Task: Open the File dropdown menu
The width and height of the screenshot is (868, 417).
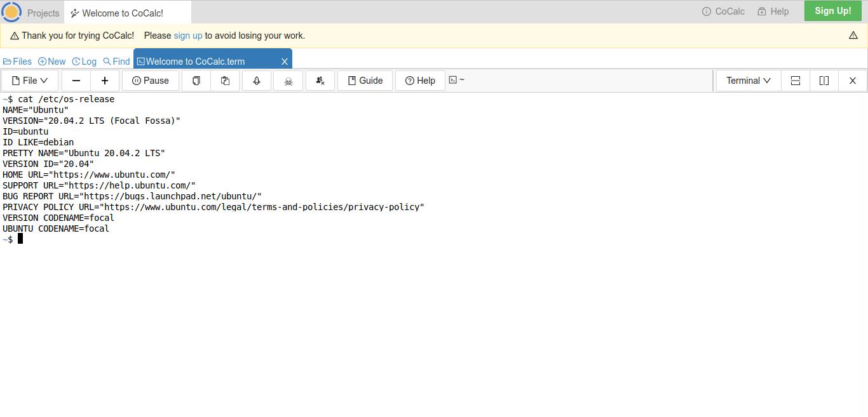Action: click(x=30, y=81)
